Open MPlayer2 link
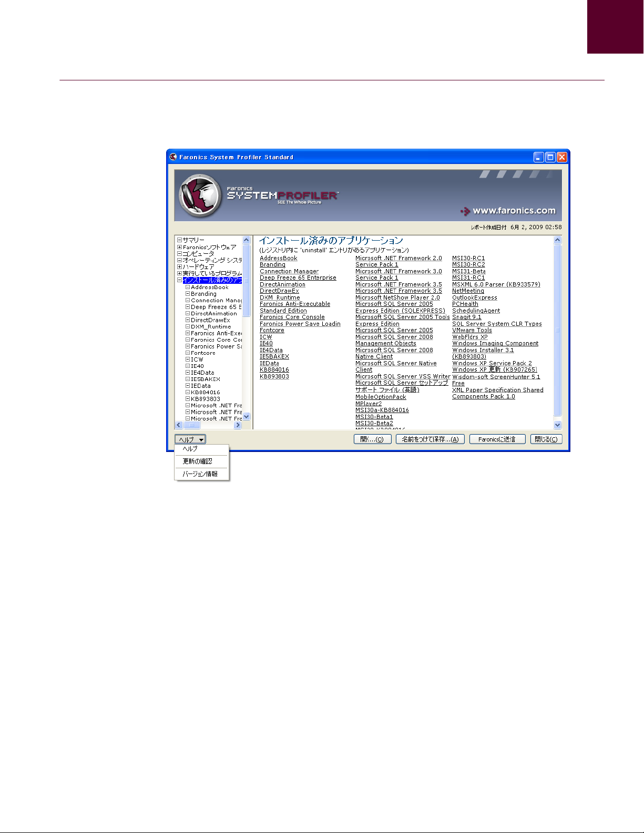The width and height of the screenshot is (644, 833). (369, 404)
